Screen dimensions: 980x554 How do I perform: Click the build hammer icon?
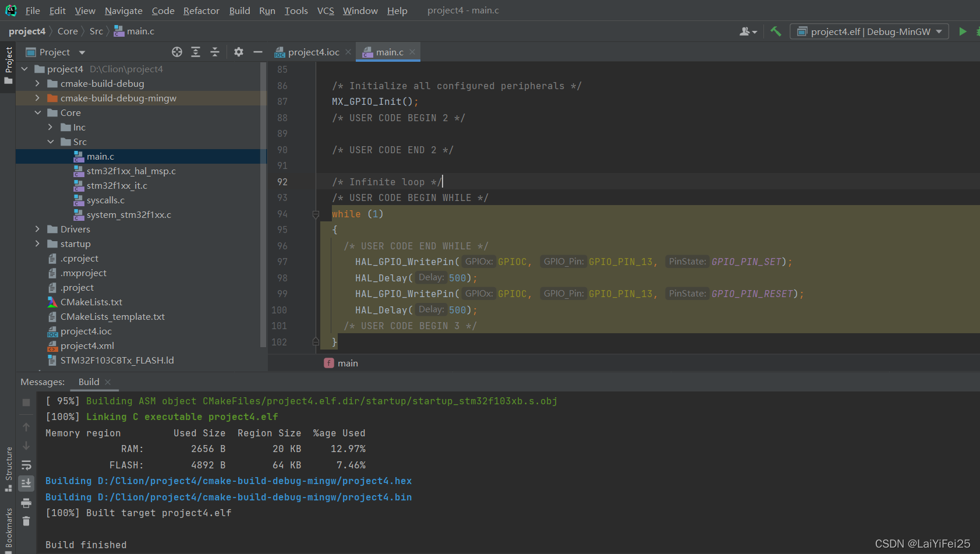[776, 31]
